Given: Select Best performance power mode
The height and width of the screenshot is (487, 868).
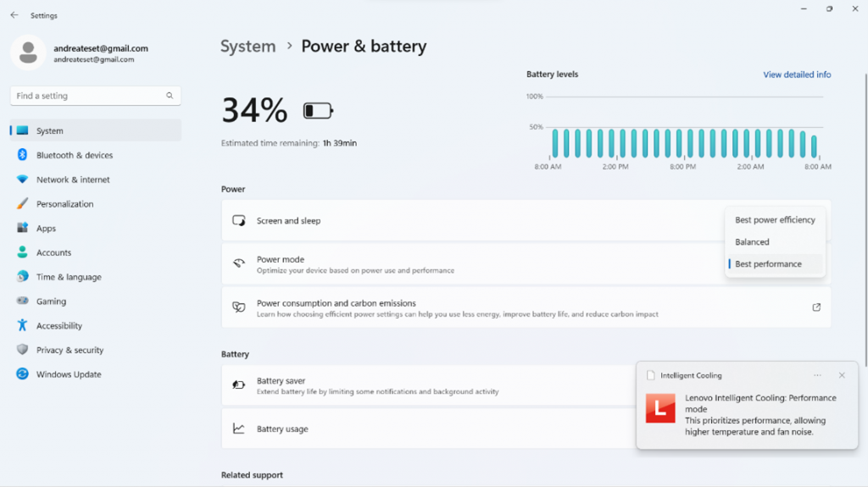Looking at the screenshot, I should pyautogui.click(x=768, y=264).
